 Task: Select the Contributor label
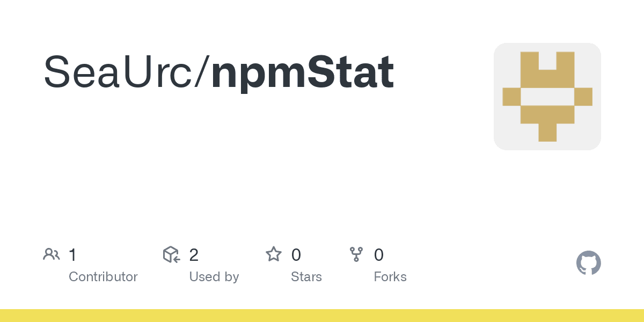(x=103, y=277)
